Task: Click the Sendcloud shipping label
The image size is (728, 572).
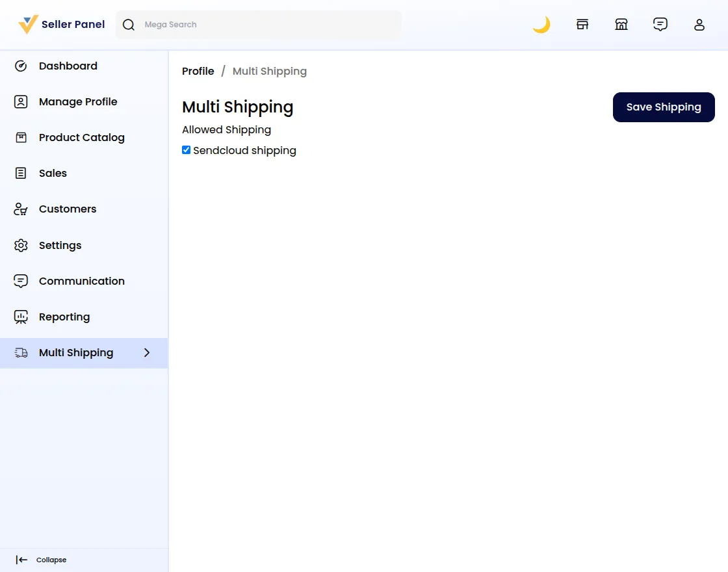Action: (x=244, y=150)
